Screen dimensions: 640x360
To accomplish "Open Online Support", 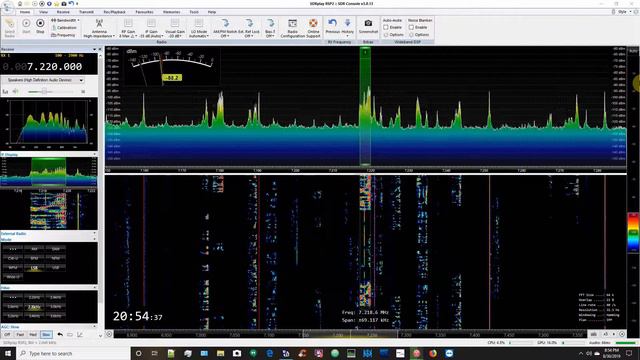I will pyautogui.click(x=313, y=28).
